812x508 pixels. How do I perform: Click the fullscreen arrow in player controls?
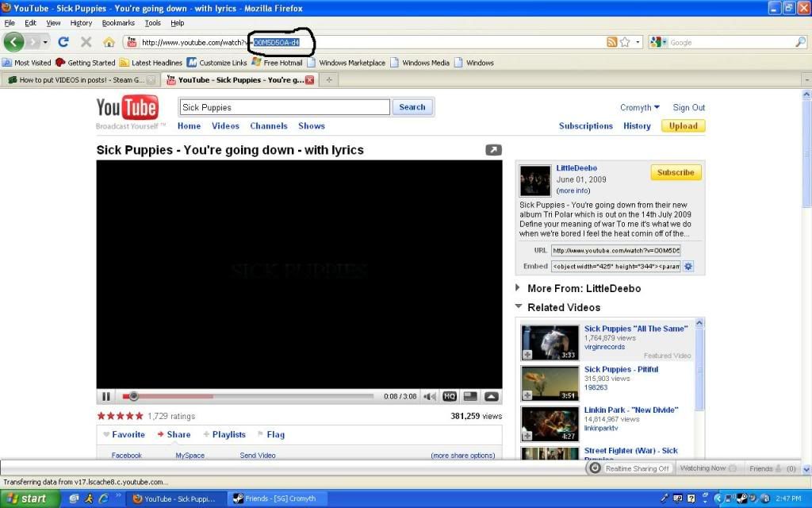pos(491,396)
